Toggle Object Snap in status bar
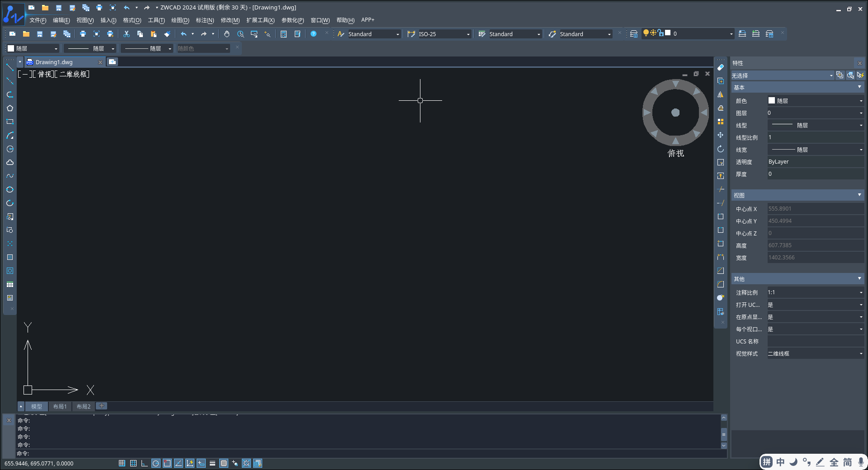Viewport: 868px width, 470px height. pyautogui.click(x=167, y=463)
